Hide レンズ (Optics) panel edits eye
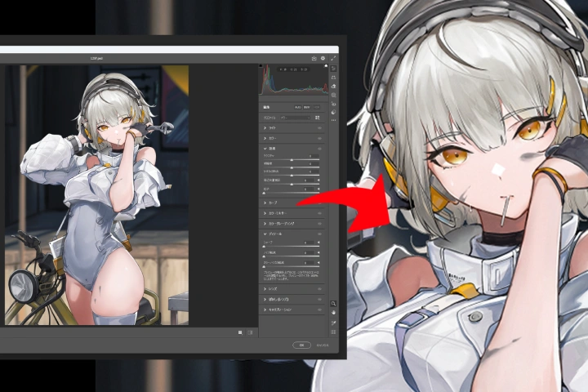Viewport: 588px width, 392px height. coord(319,289)
